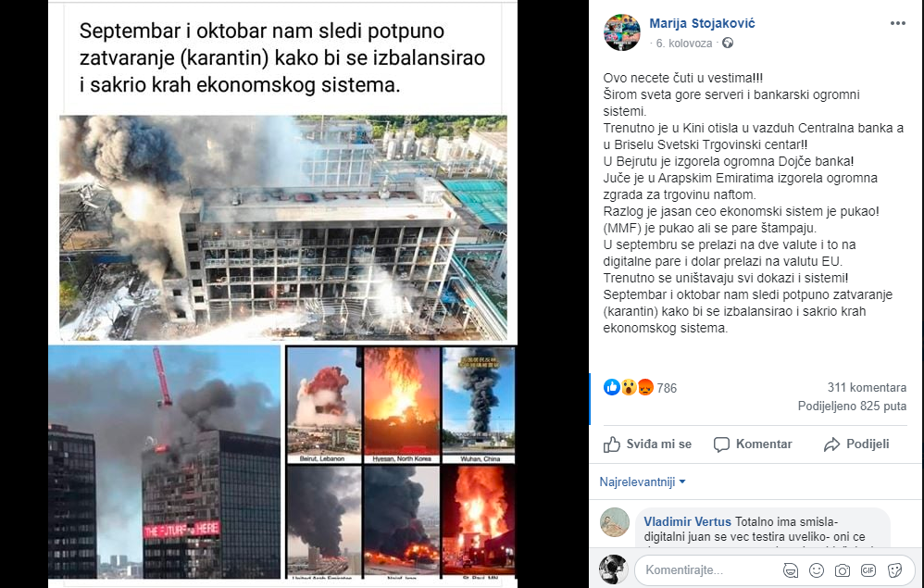Attach a photo using the camera icon
This screenshot has width=924, height=588.
coord(843,569)
